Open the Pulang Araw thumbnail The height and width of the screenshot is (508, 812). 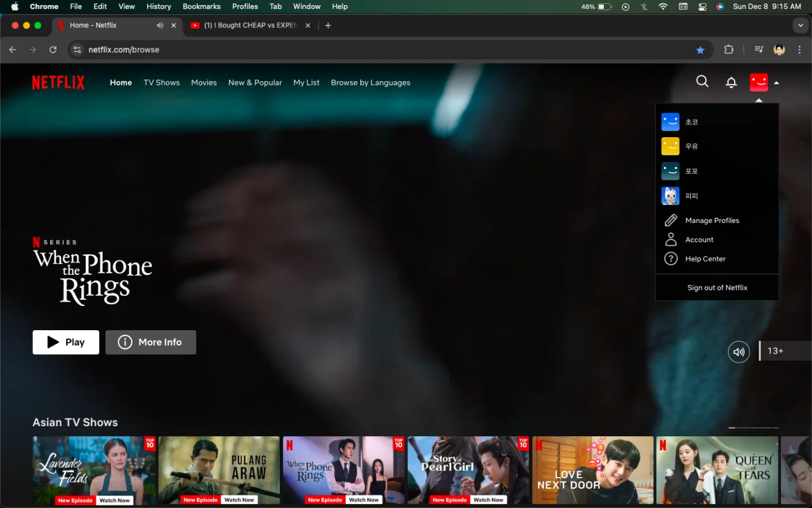[219, 471]
